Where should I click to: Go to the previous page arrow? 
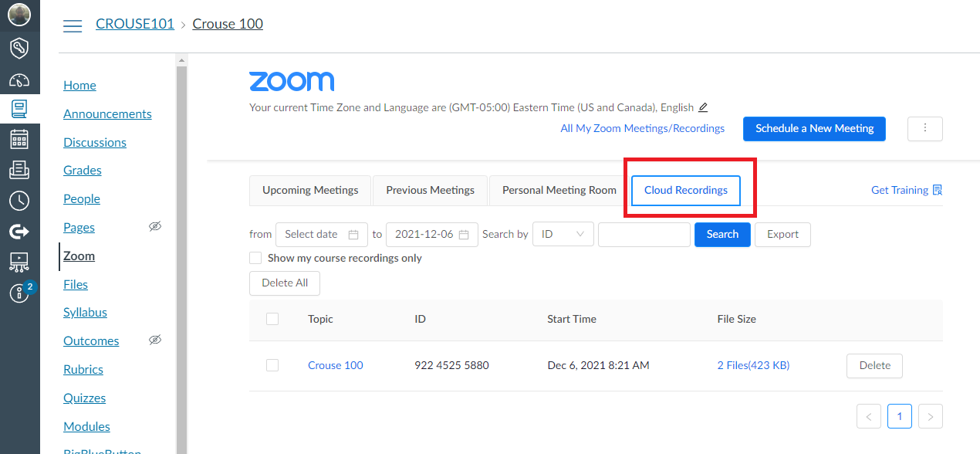click(869, 416)
